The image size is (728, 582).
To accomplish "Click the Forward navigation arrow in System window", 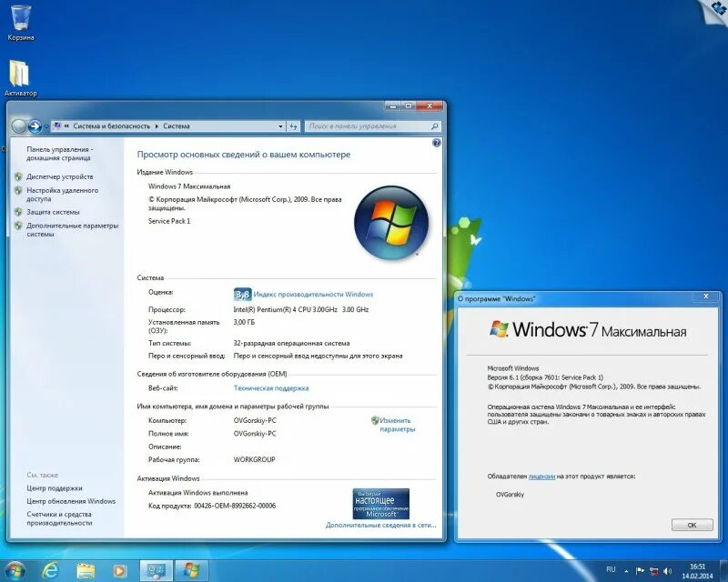I will (35, 125).
